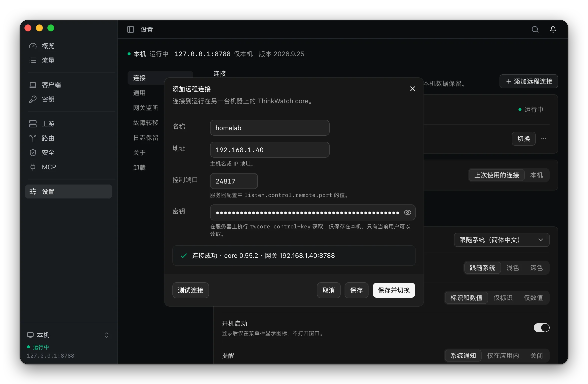Viewport: 588px width, 384px height.
Task: Open the 关于 settings tab
Action: pyautogui.click(x=139, y=153)
